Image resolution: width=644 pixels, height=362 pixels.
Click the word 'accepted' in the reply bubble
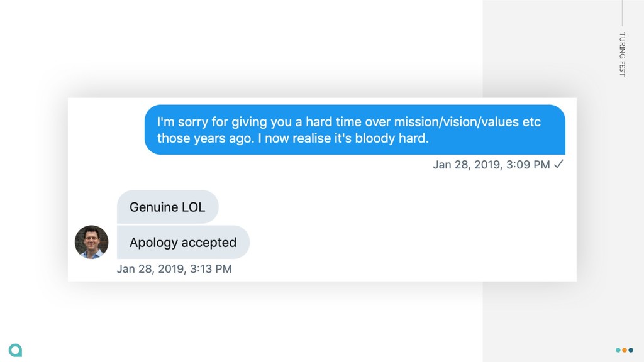[209, 243]
